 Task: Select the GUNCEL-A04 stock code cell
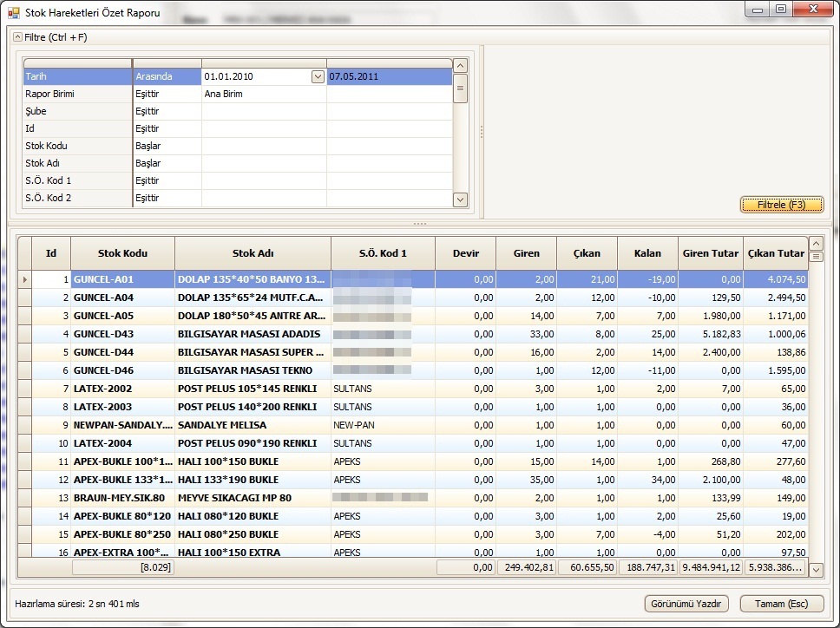(x=122, y=298)
